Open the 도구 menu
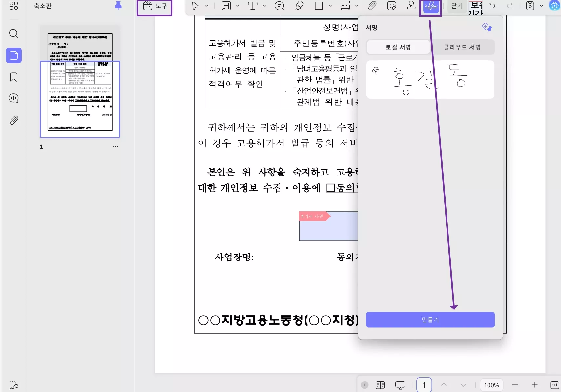Image resolution: width=561 pixels, height=392 pixels. pyautogui.click(x=155, y=6)
